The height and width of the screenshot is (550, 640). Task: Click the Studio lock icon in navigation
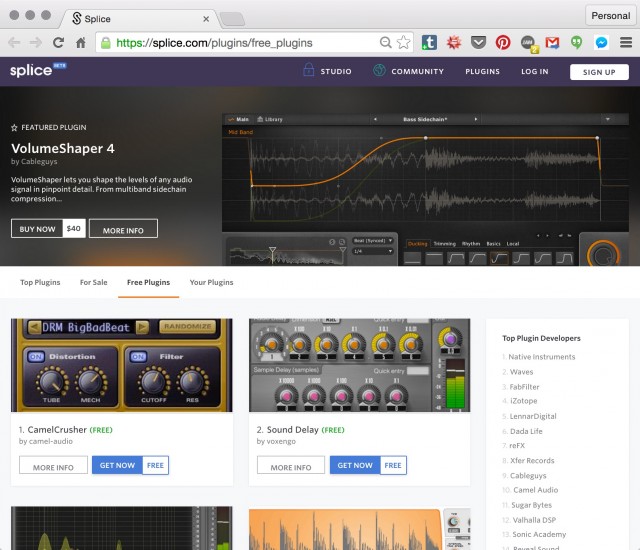(309, 71)
